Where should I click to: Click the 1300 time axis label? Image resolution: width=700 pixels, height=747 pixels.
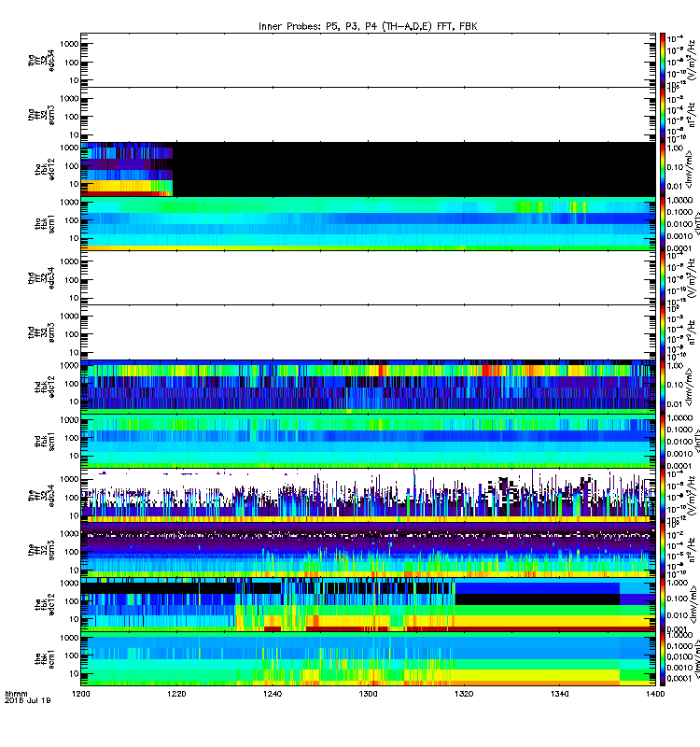point(368,694)
